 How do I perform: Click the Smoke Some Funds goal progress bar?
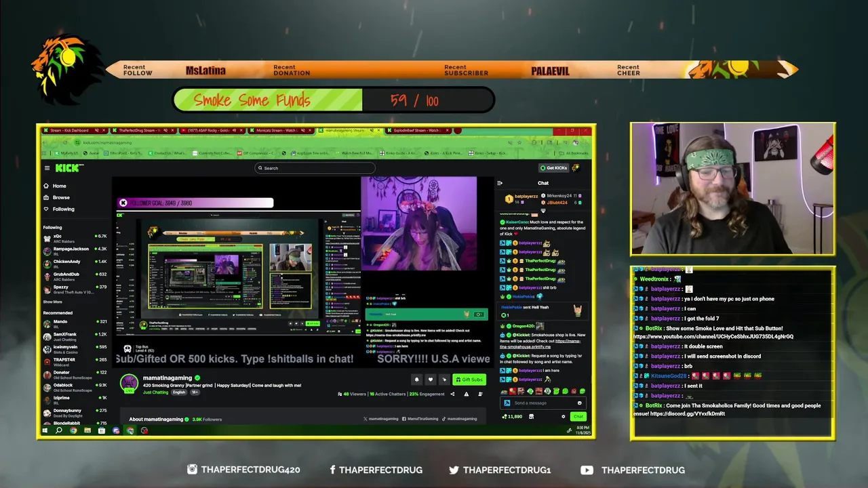[333, 100]
